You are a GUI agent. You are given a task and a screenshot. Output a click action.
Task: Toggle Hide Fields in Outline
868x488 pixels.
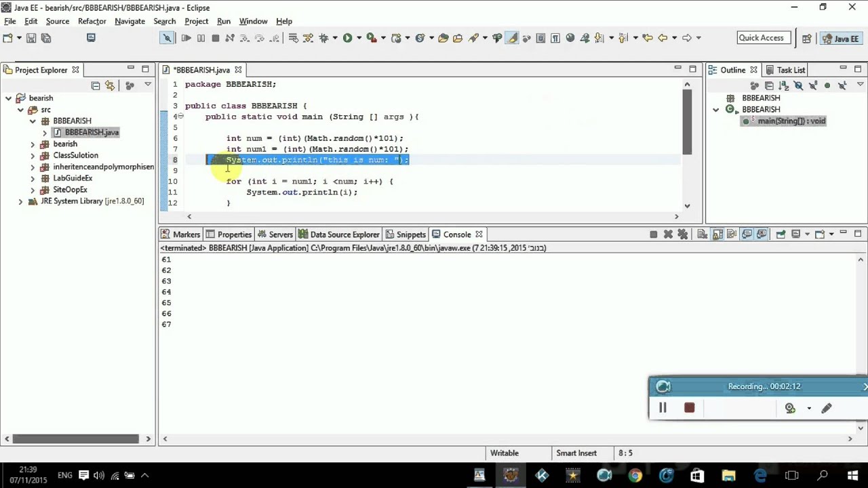click(798, 85)
